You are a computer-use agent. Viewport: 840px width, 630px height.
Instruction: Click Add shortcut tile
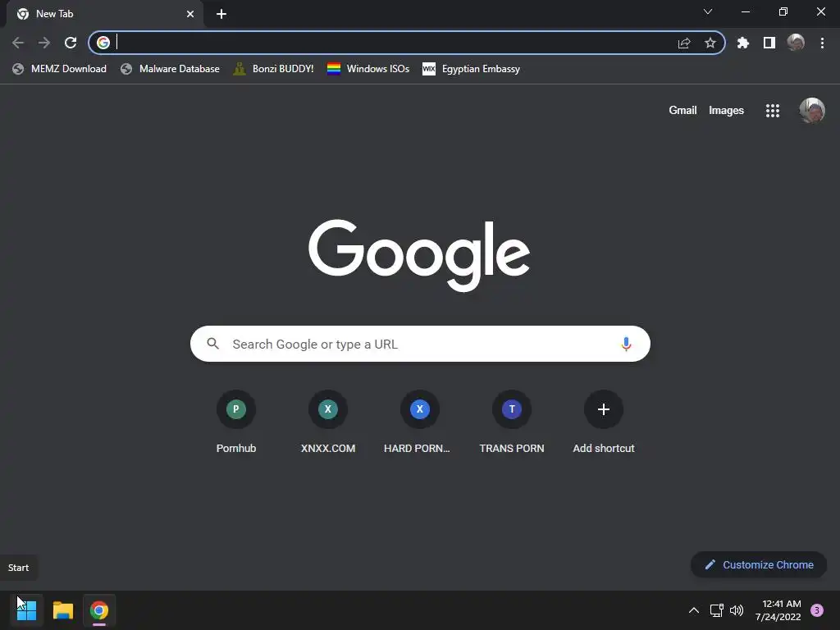coord(603,422)
